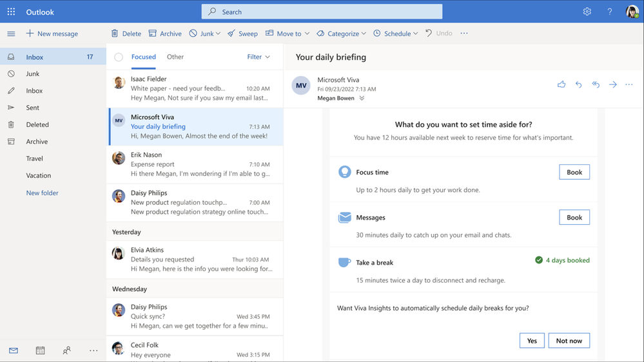The width and height of the screenshot is (644, 362).
Task: Click Isaac Fielder's avatar
Action: [119, 82]
